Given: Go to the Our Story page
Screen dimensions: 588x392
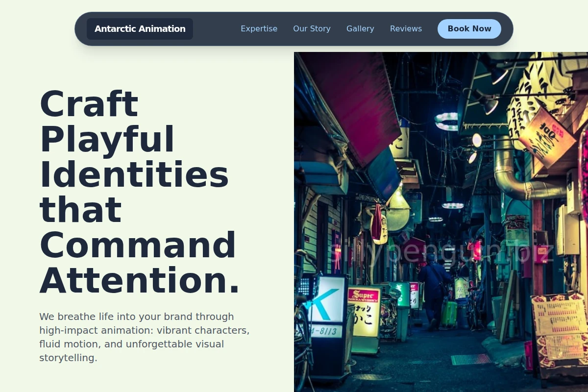Looking at the screenshot, I should click(312, 29).
